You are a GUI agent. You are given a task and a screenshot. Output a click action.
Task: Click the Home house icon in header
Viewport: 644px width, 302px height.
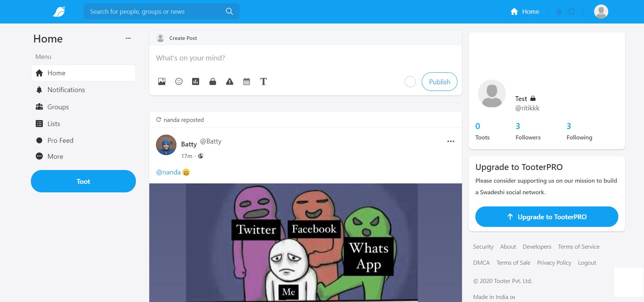coord(514,12)
